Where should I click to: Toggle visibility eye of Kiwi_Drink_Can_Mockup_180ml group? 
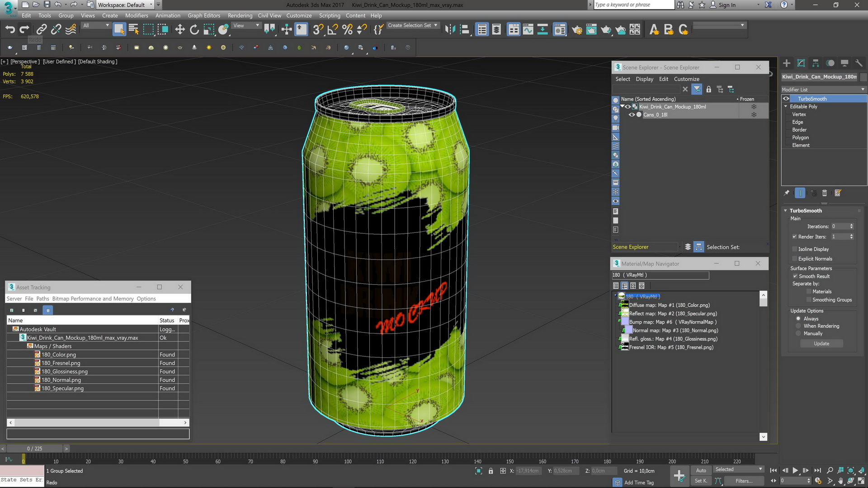tap(628, 107)
